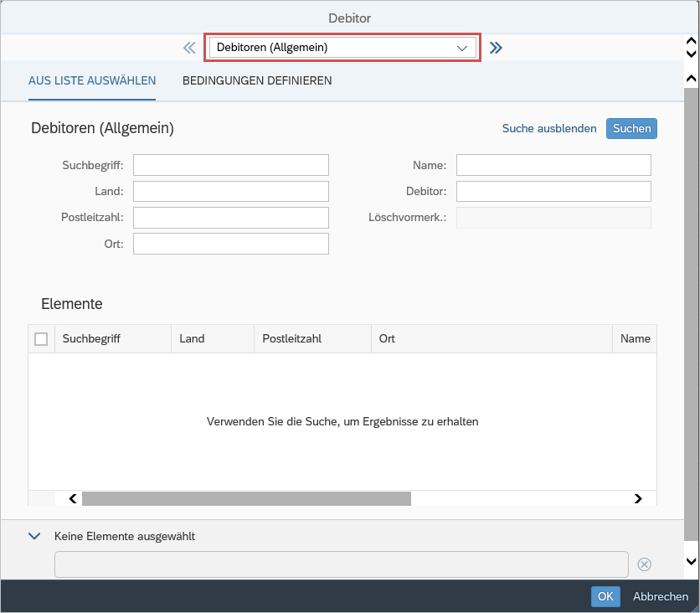Confirm the dialog with OK
This screenshot has height=613, width=700.
(x=605, y=596)
